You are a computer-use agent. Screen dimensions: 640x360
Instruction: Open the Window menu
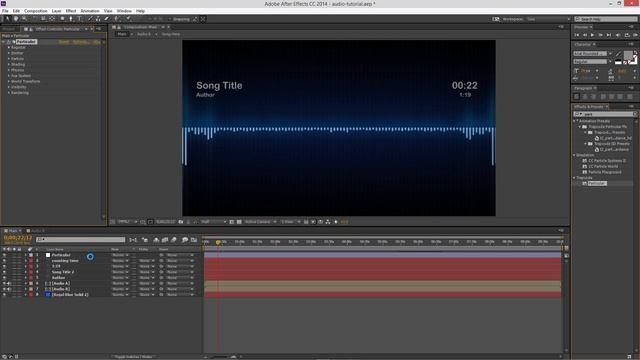tap(124, 11)
